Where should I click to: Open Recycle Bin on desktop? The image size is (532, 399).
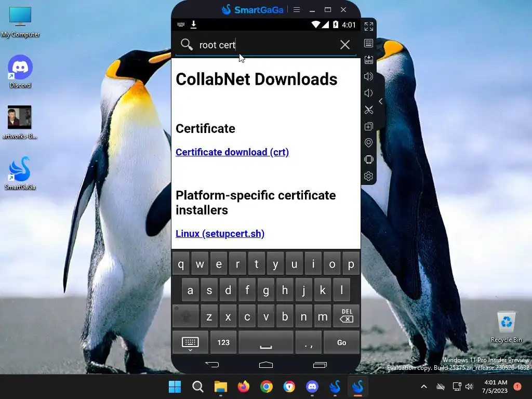(506, 327)
